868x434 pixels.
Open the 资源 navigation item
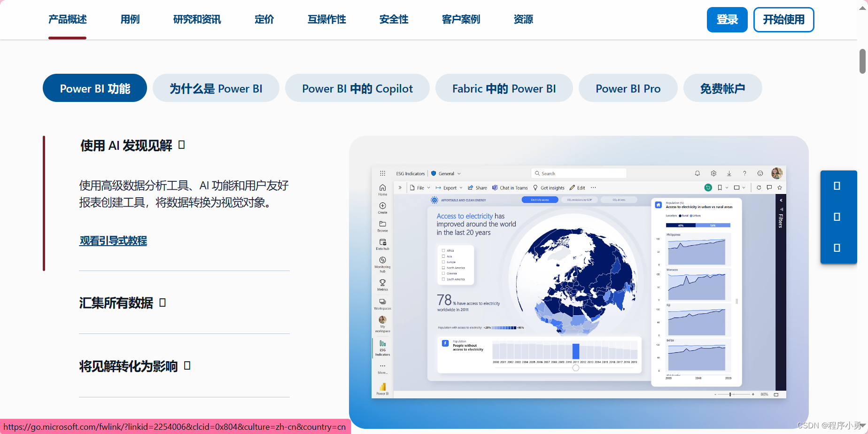[x=523, y=20]
